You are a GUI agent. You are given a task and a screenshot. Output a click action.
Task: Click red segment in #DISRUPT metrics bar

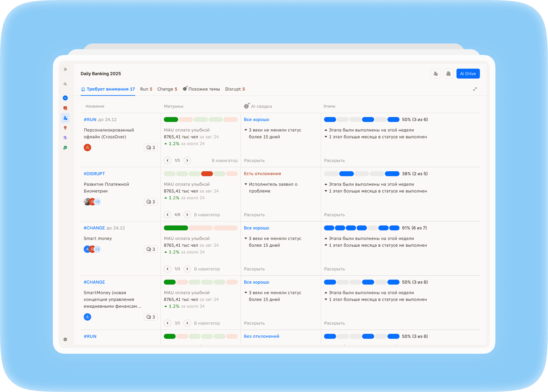point(207,174)
